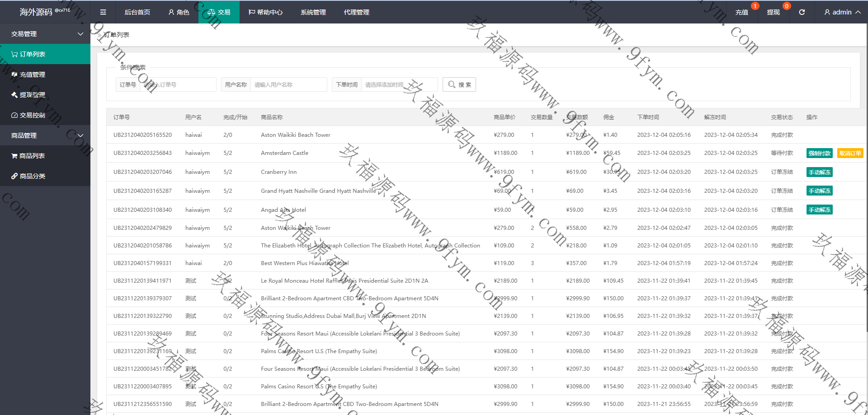Click the refresh icon in top bar

pyautogui.click(x=802, y=12)
